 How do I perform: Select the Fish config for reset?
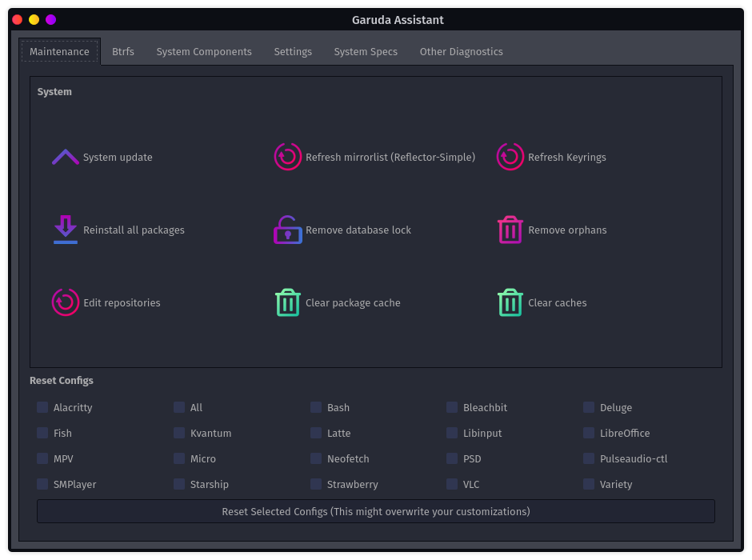click(42, 433)
